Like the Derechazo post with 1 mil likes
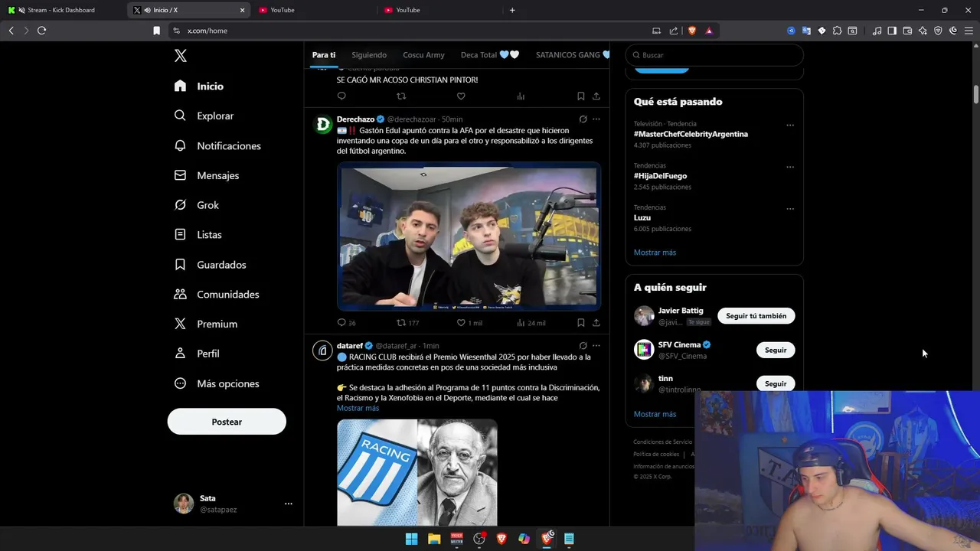980x551 pixels. [x=469, y=323]
